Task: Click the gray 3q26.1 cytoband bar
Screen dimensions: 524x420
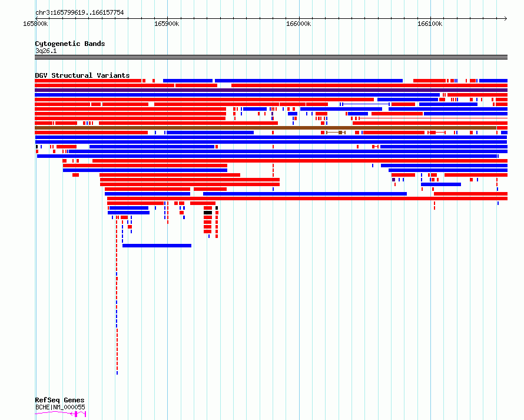Action: coord(271,57)
